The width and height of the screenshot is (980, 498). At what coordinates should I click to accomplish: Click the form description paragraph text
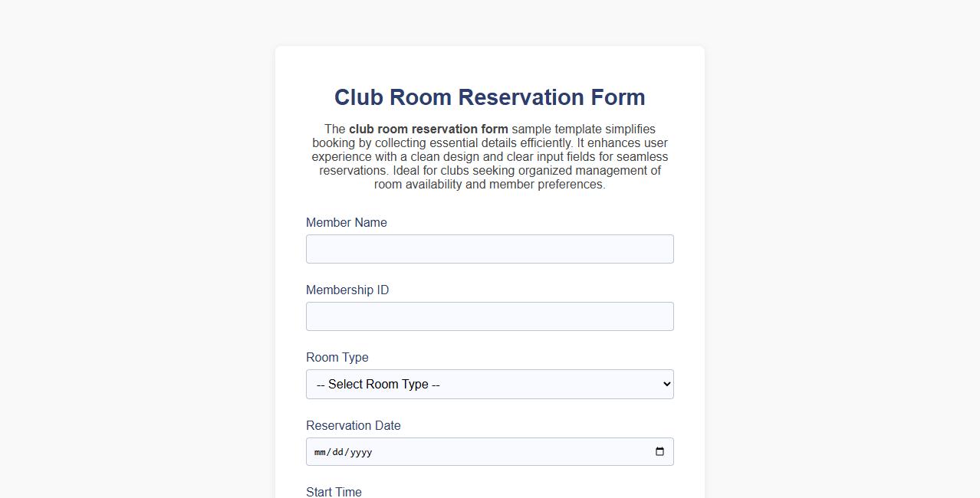tap(489, 156)
